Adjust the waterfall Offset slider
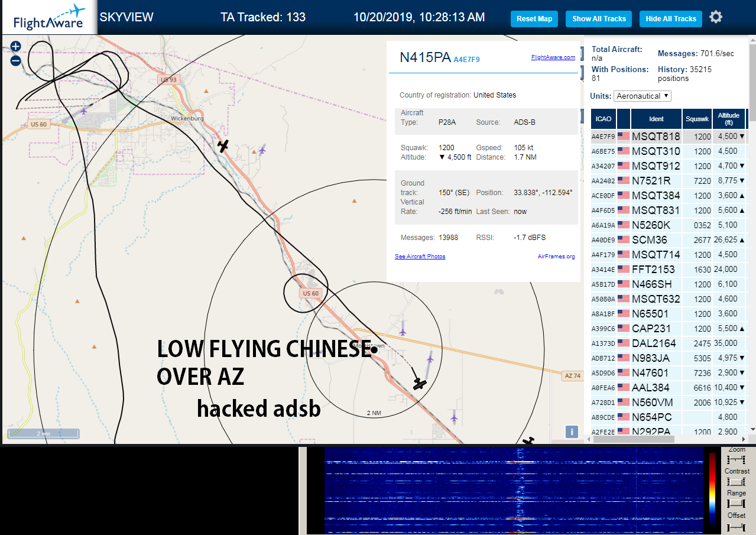 [x=736, y=526]
